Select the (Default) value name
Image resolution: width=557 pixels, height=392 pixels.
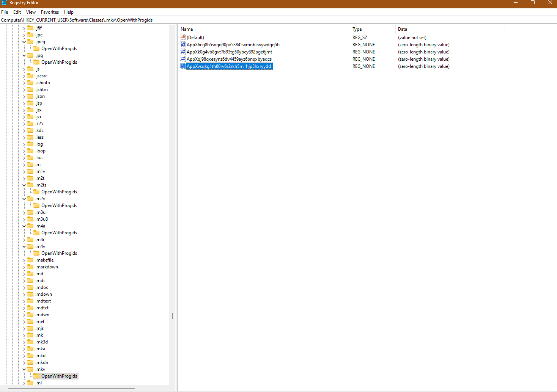point(195,38)
